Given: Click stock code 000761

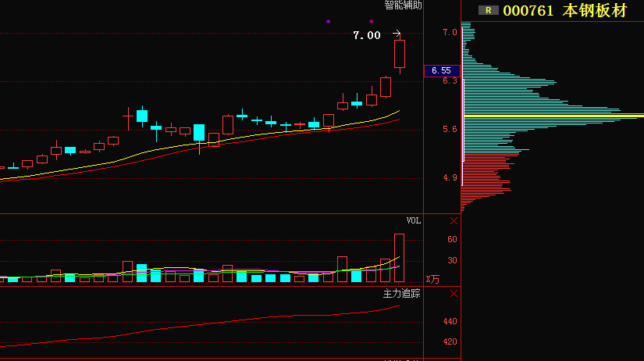Looking at the screenshot, I should [x=528, y=10].
